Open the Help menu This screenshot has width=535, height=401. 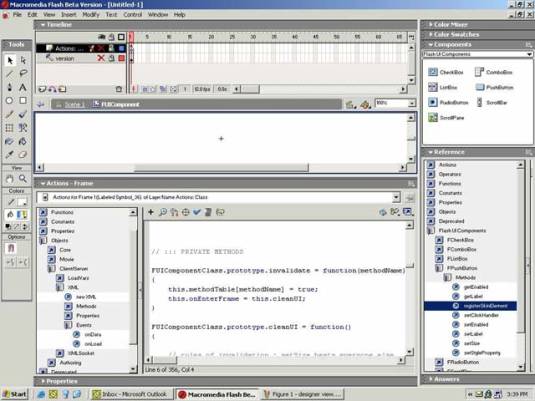point(179,15)
